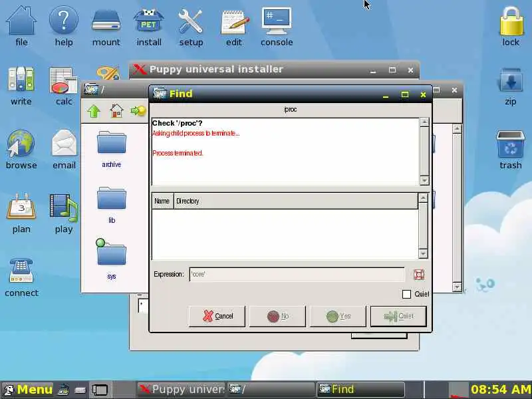Toggle the Quiet checkbox
This screenshot has width=532, height=399.
pyautogui.click(x=406, y=294)
